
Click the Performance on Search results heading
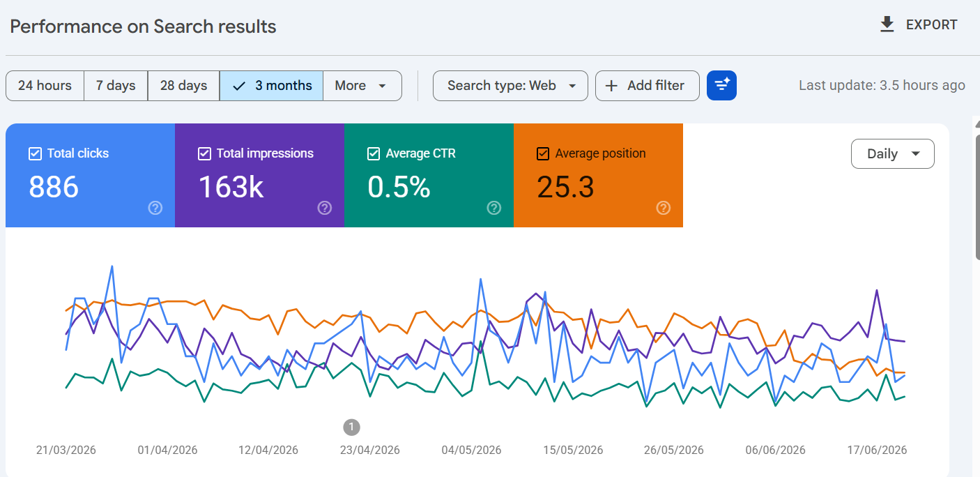[x=143, y=26]
